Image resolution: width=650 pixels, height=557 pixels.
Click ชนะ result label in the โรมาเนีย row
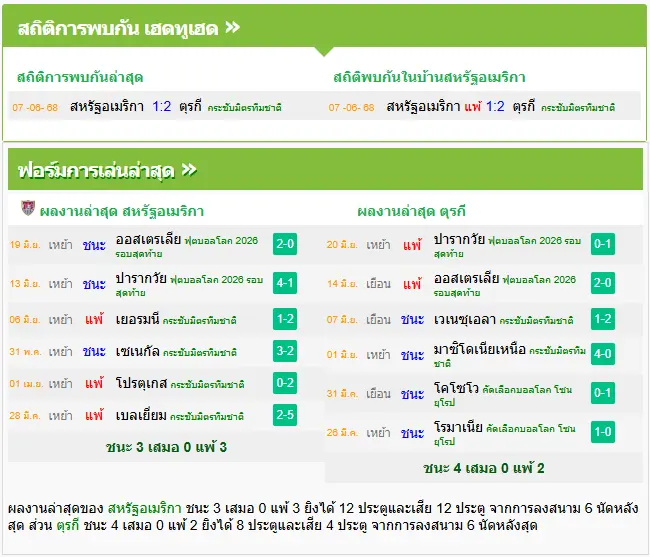pyautogui.click(x=412, y=433)
